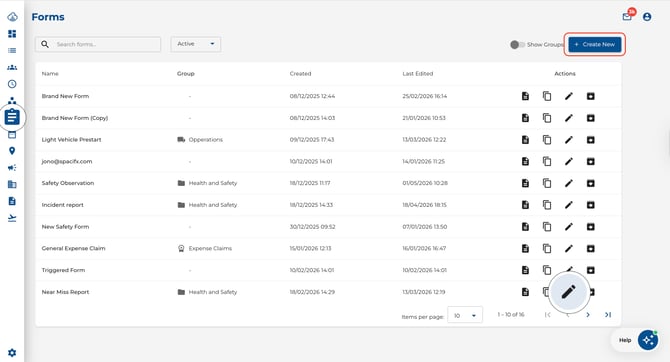This screenshot has height=362, width=670.
Task: Jump to first page of forms
Action: click(x=548, y=315)
